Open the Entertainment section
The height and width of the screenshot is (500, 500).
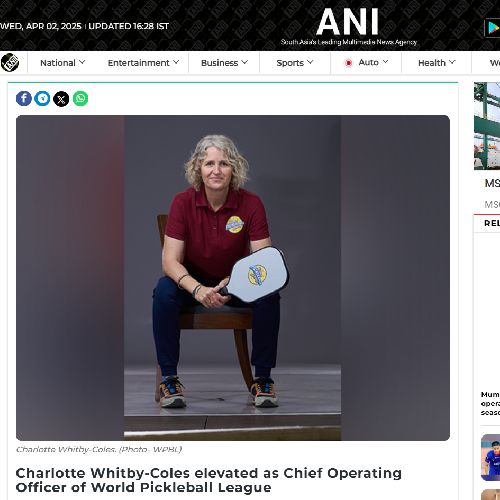tap(139, 63)
